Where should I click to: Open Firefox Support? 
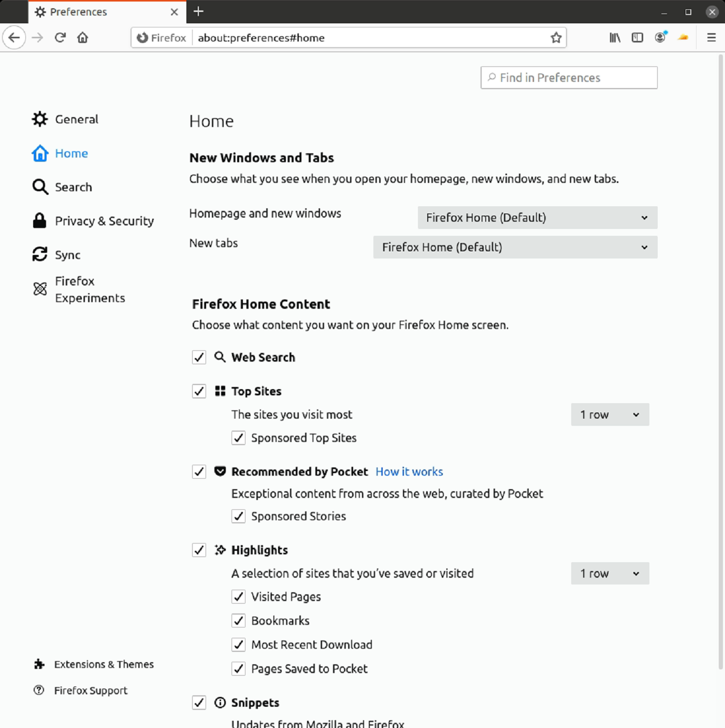(91, 690)
